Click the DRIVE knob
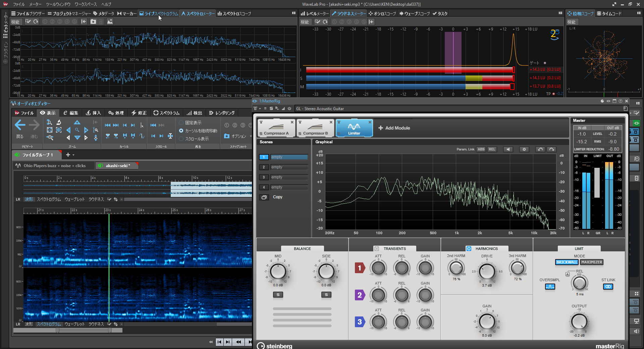 tap(487, 271)
